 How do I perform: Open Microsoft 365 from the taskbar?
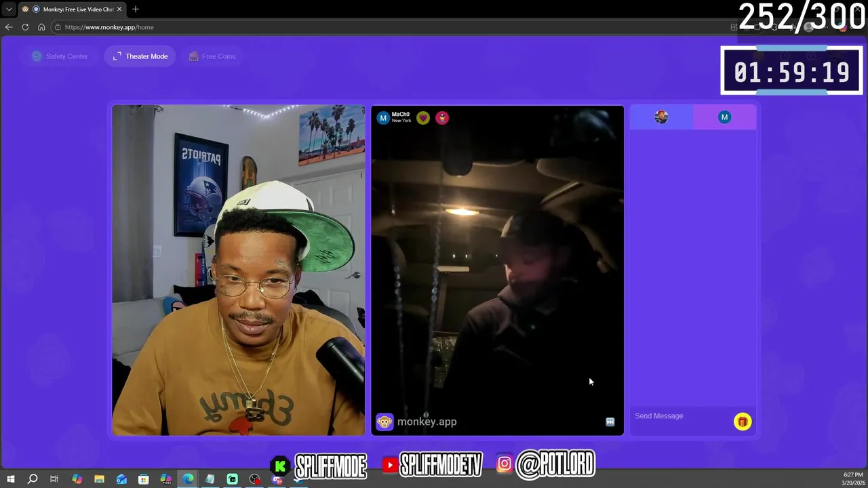point(166,479)
